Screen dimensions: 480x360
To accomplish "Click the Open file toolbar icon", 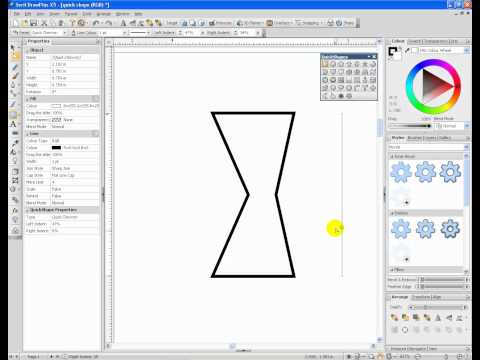I will pos(25,23).
